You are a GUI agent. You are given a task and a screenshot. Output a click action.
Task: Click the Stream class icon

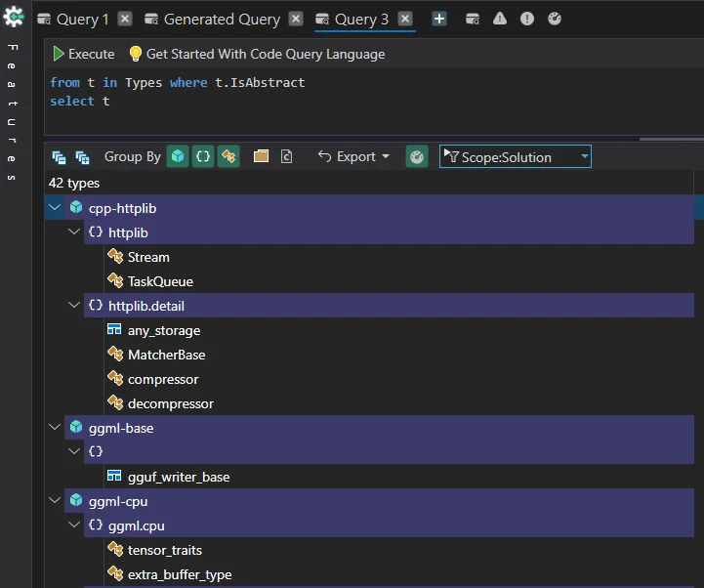point(115,257)
